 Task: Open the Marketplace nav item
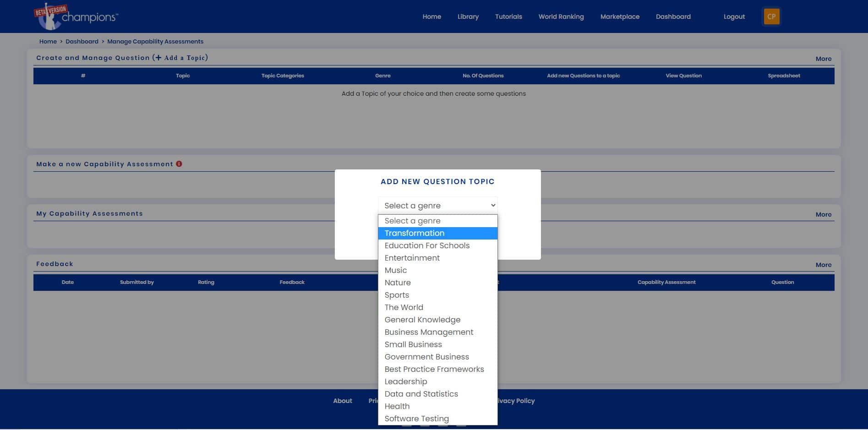pyautogui.click(x=620, y=16)
